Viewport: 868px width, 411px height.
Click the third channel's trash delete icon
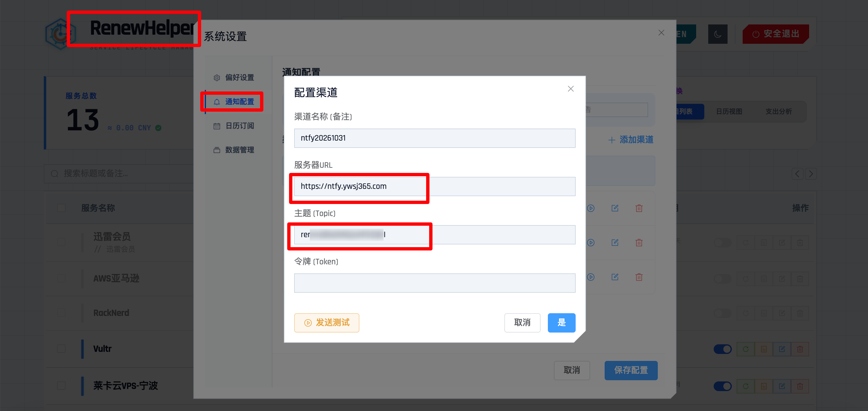[639, 277]
